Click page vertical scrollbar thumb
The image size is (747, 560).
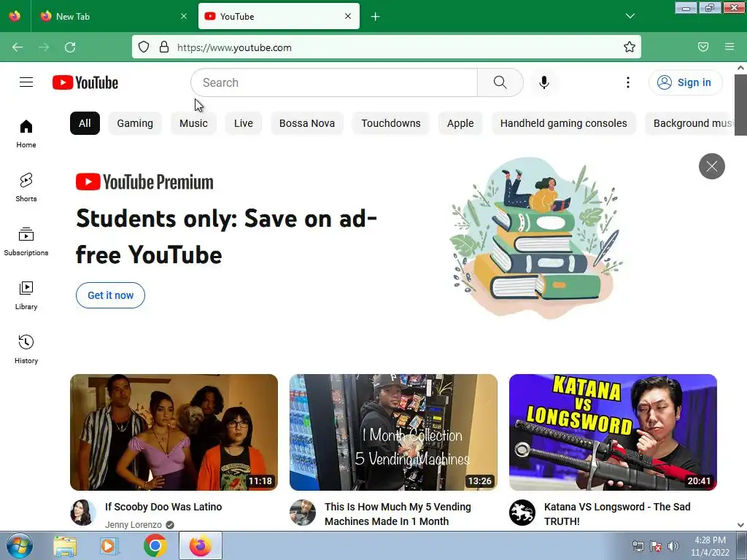point(741,105)
